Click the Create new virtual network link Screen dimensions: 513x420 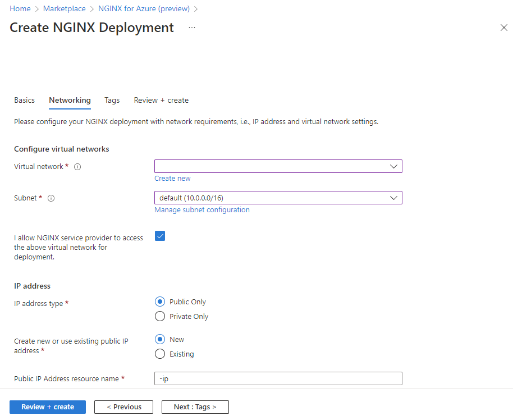point(172,179)
